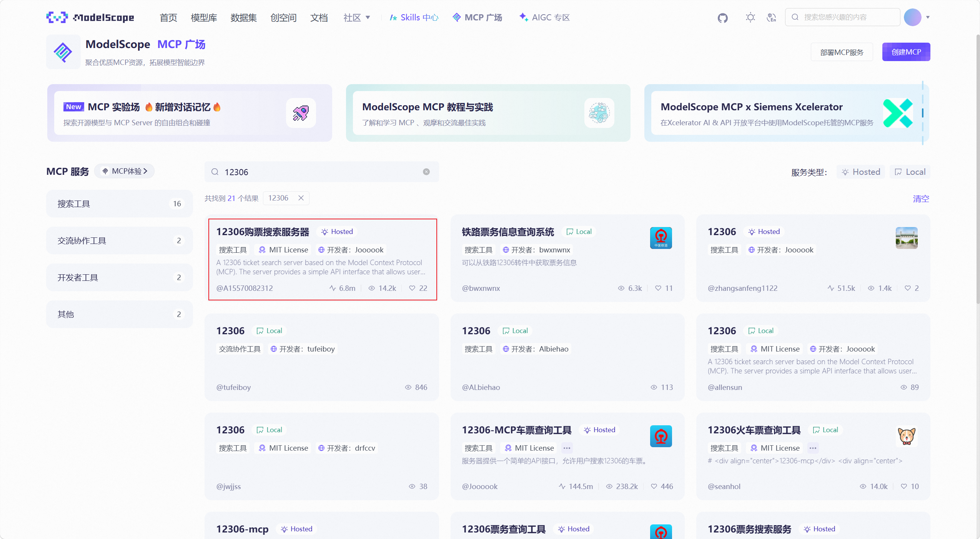Screen dimensions: 980x539
Task: Click the rocket icon on MCP 实验场 banner
Action: tap(301, 113)
